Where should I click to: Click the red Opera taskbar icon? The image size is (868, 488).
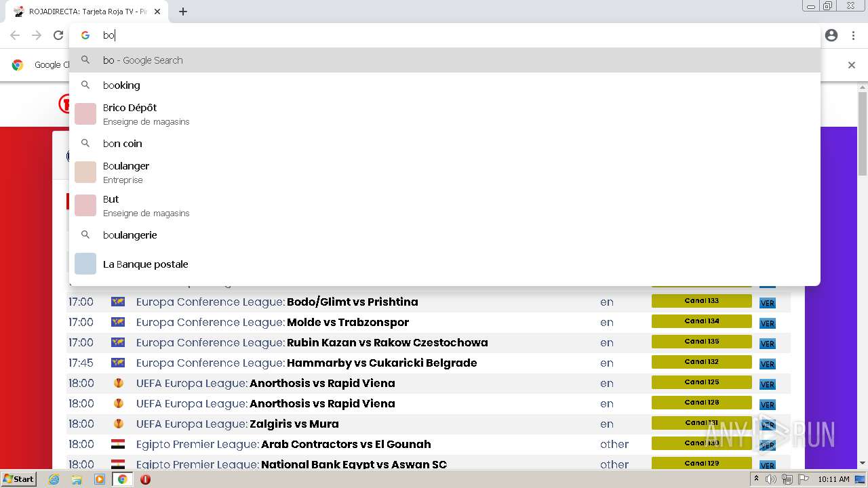click(x=145, y=479)
